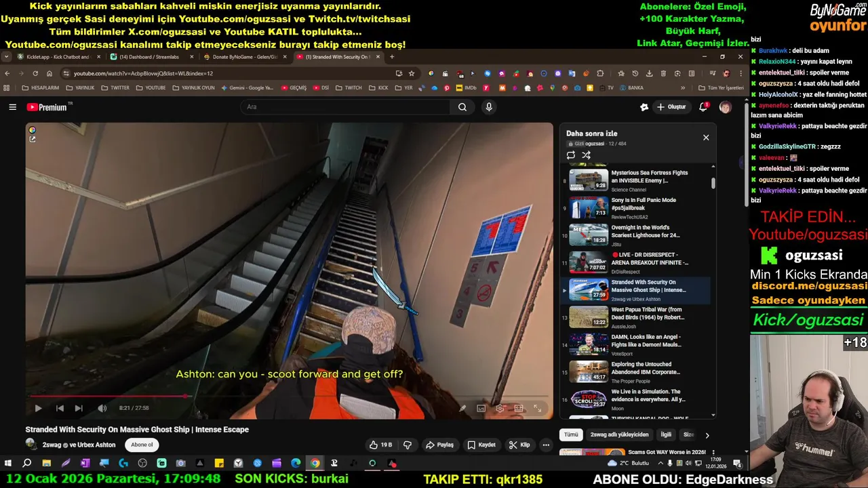Open a new browser tab
868x488 pixels.
[x=392, y=57]
